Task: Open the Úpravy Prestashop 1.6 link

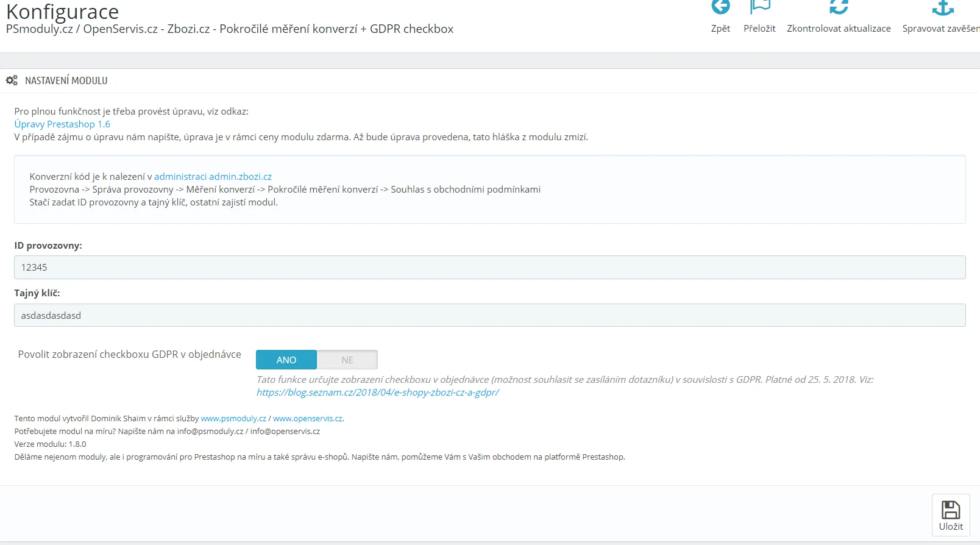Action: tap(62, 124)
